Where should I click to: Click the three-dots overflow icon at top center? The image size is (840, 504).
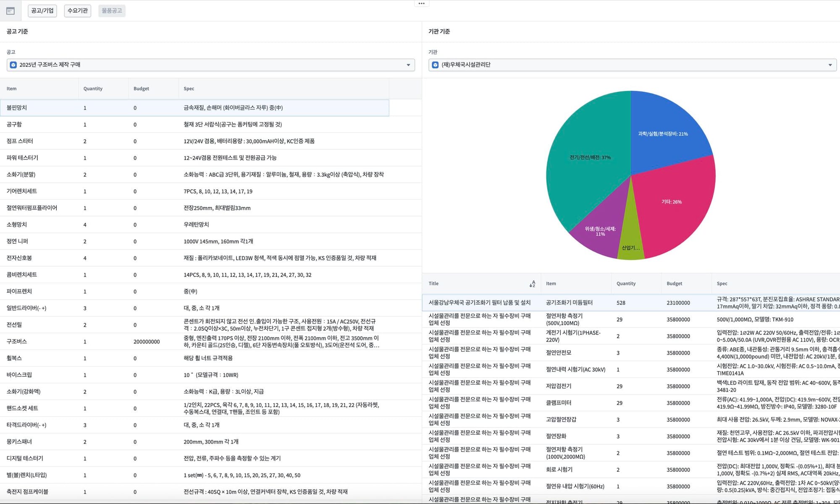coord(421,3)
